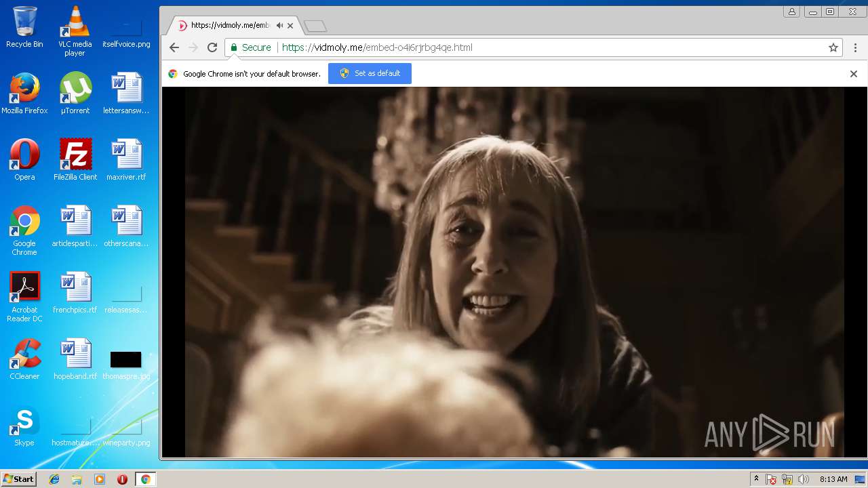This screenshot has width=868, height=488.
Task: Switch to the vidmoly.me tab
Action: pos(229,26)
